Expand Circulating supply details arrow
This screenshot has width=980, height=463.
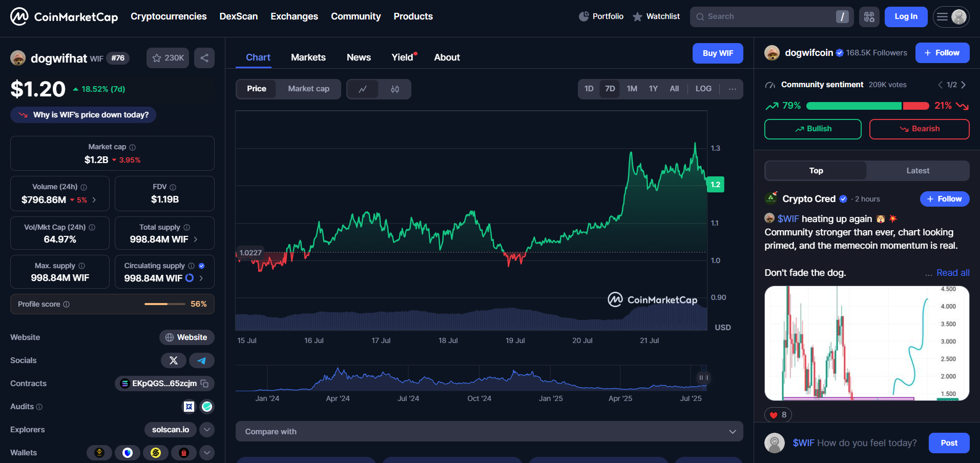point(201,278)
